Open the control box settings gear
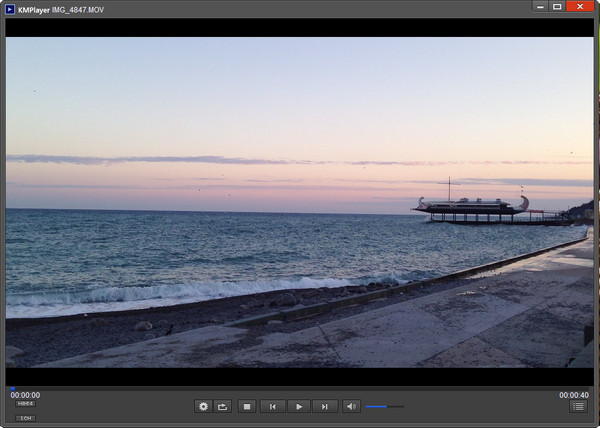 point(204,406)
